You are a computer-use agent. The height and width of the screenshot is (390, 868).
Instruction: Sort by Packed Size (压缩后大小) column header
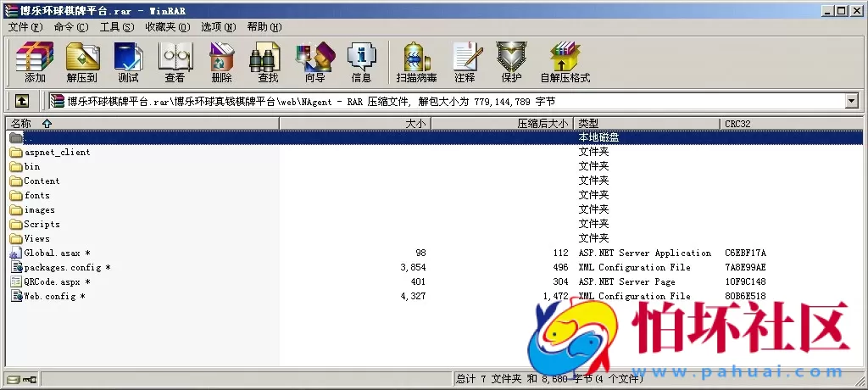(502, 124)
